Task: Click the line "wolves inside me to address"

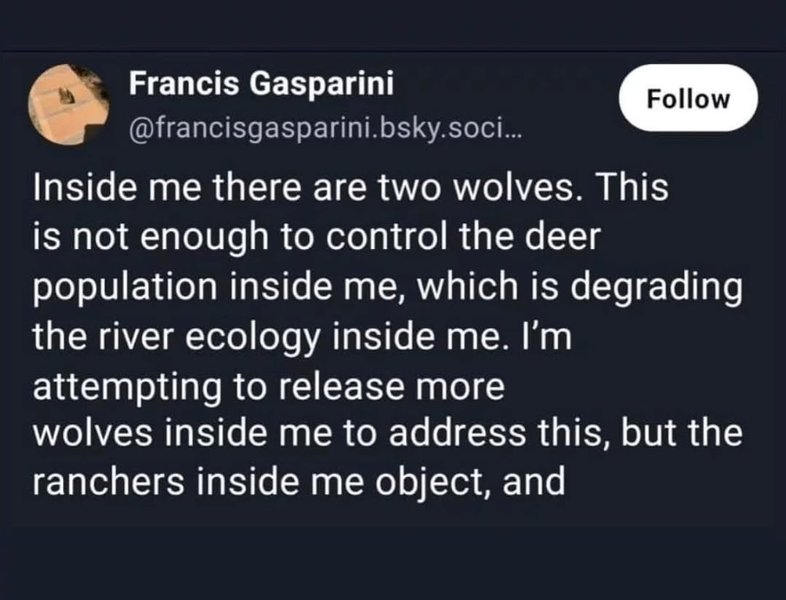Action: pos(388,435)
